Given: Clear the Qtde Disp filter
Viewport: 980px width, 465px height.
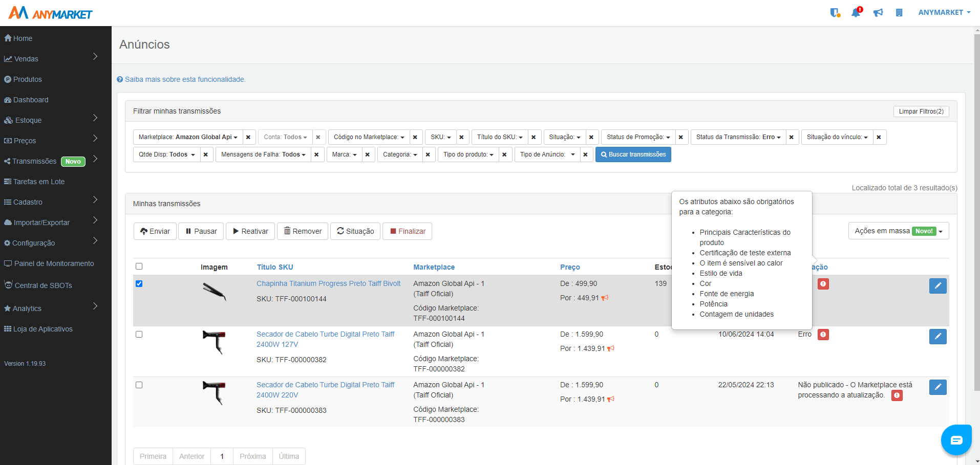Looking at the screenshot, I should [206, 154].
